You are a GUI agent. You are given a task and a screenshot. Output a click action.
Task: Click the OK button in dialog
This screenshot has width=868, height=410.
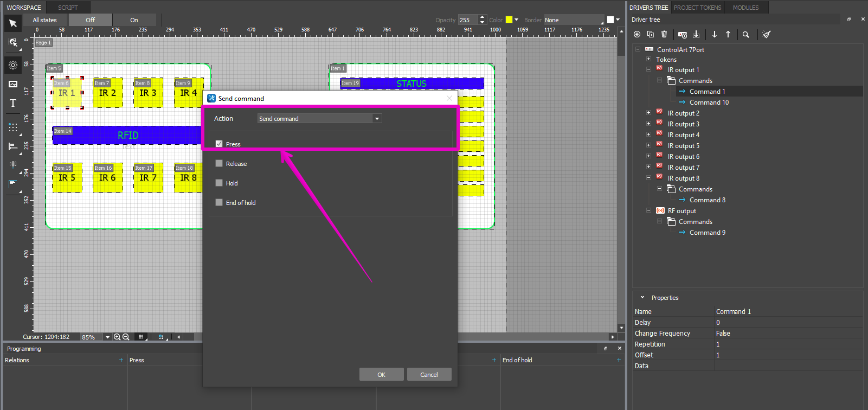(381, 375)
